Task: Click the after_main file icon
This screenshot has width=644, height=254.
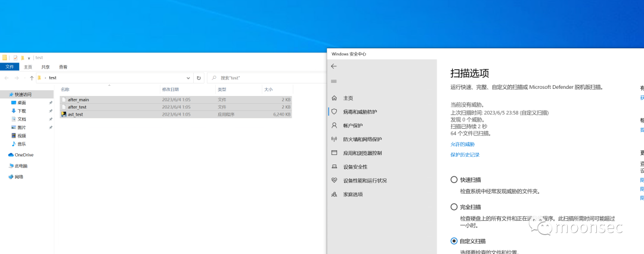Action: point(64,100)
